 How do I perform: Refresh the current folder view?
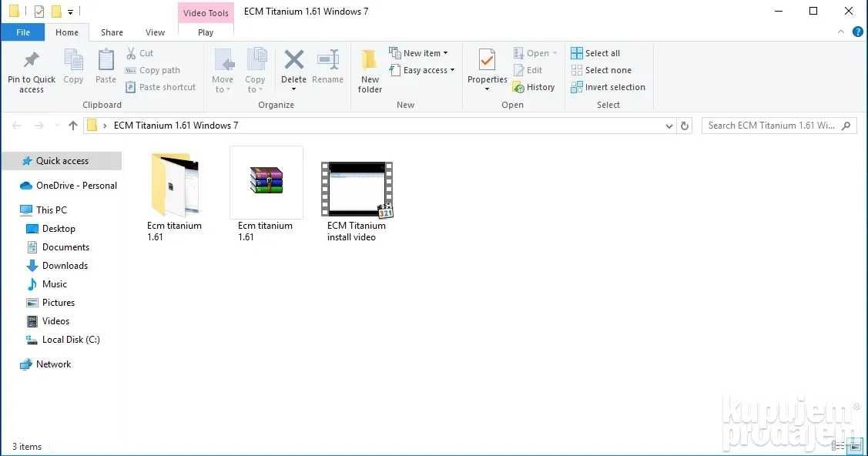tap(684, 126)
